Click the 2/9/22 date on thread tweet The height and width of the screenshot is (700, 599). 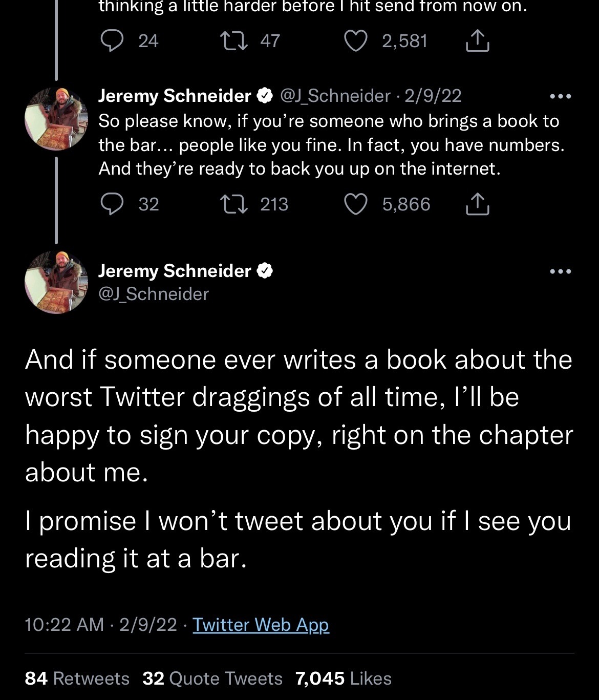433,96
